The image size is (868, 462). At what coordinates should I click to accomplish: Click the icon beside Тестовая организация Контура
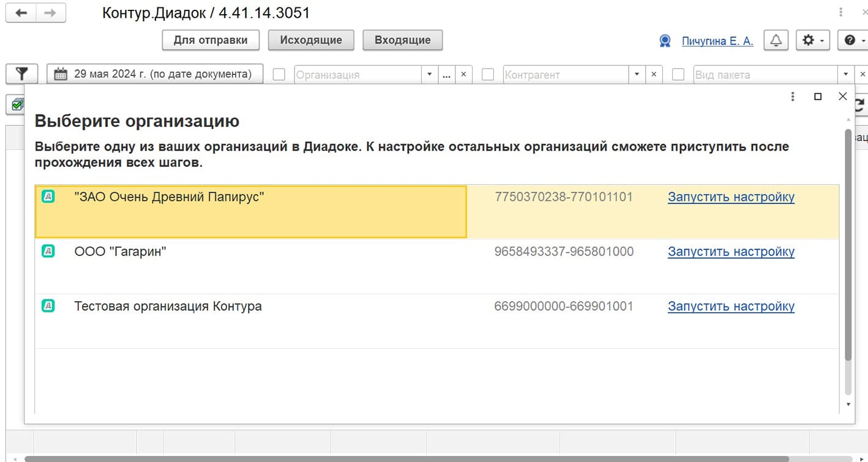pyautogui.click(x=48, y=305)
